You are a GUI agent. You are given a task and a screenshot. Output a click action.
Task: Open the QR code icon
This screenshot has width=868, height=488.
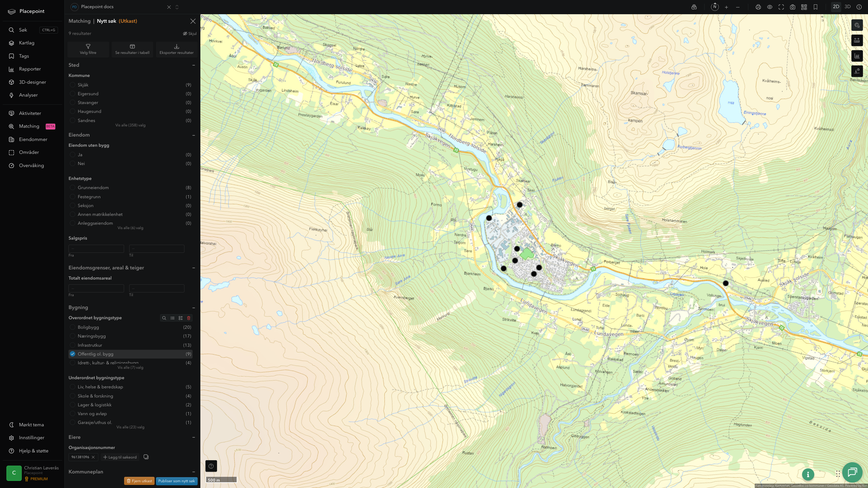click(x=804, y=7)
